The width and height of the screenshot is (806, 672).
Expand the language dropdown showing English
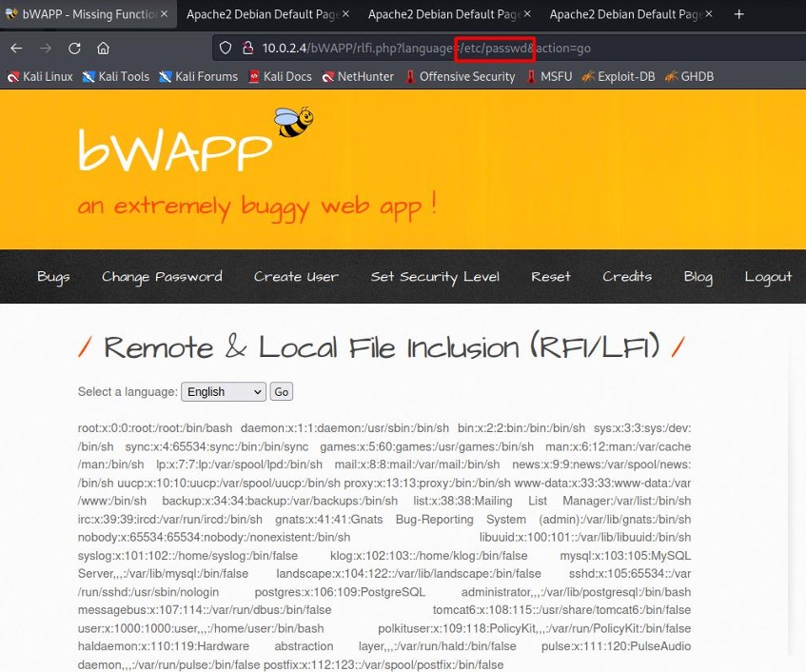(224, 392)
